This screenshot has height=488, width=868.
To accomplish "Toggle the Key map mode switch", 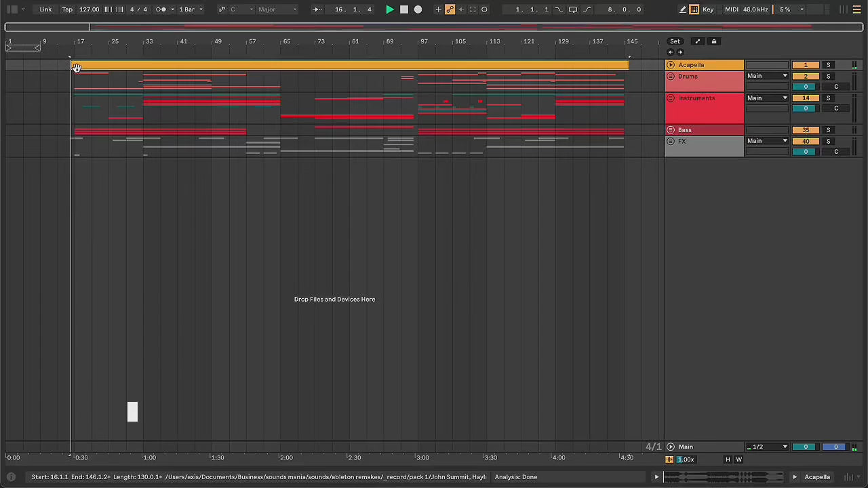I will [x=708, y=9].
